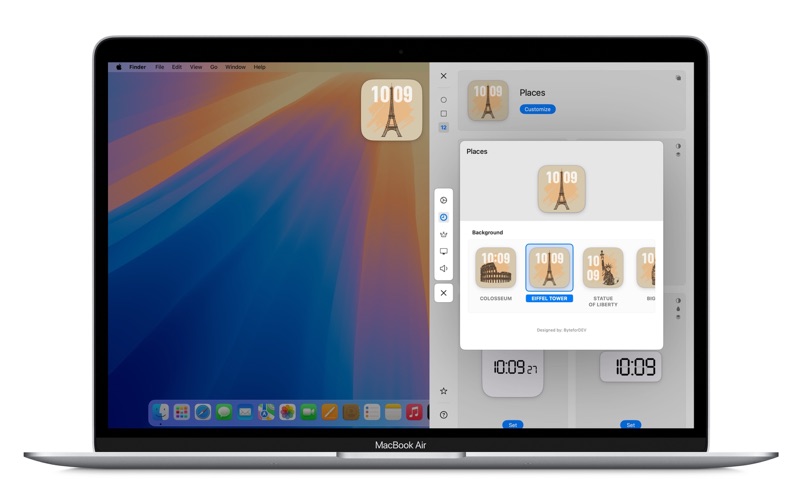The height and width of the screenshot is (500, 800).
Task: Choose the Statue of Liberty background thumbnail
Action: (603, 268)
